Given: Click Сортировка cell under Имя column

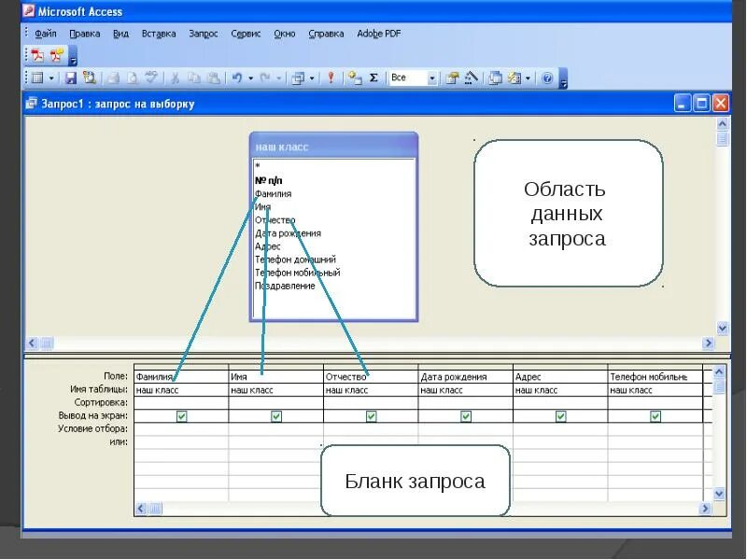Looking at the screenshot, I should pos(276,403).
